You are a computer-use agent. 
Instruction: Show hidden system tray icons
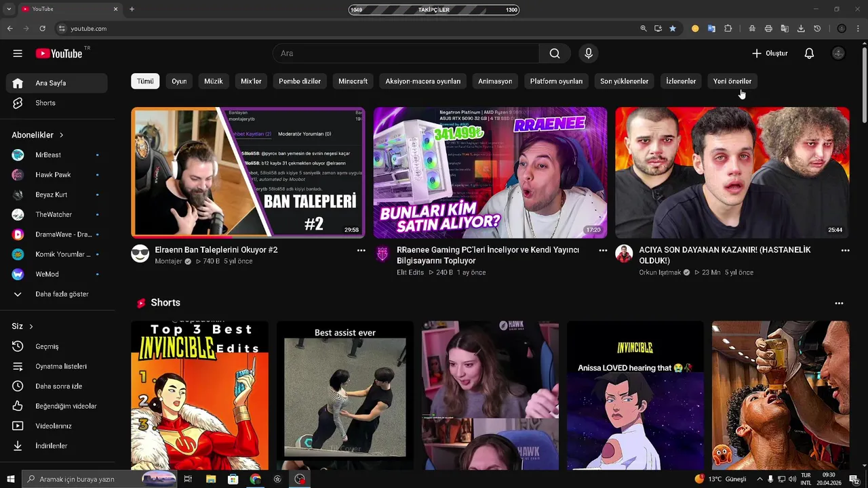tap(759, 479)
